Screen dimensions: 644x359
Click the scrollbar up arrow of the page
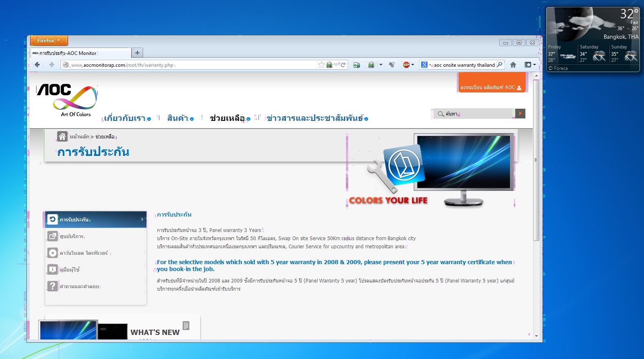pos(536,76)
